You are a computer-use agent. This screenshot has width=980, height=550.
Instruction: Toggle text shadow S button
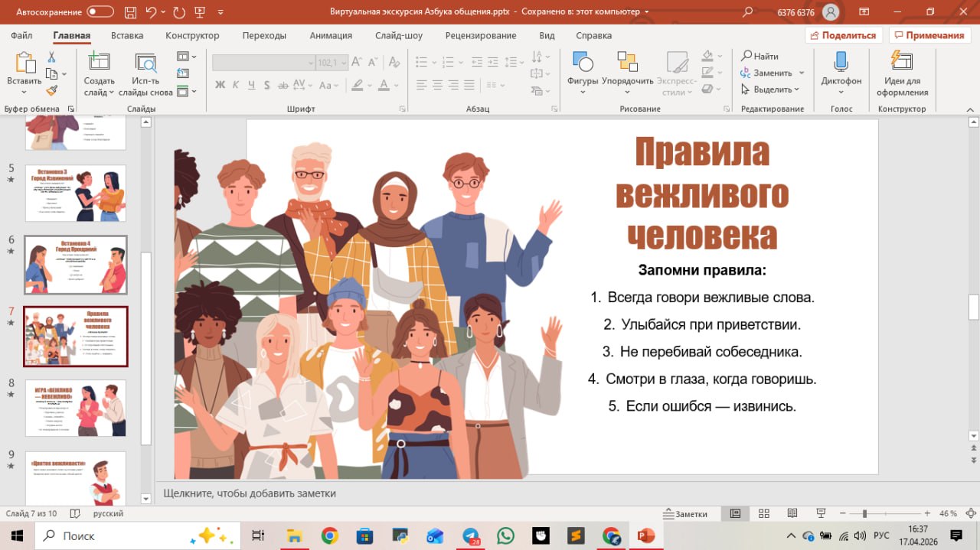click(x=267, y=85)
